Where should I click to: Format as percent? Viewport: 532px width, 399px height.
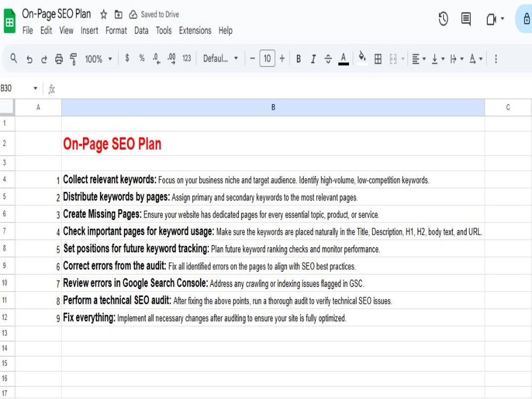coord(142,58)
